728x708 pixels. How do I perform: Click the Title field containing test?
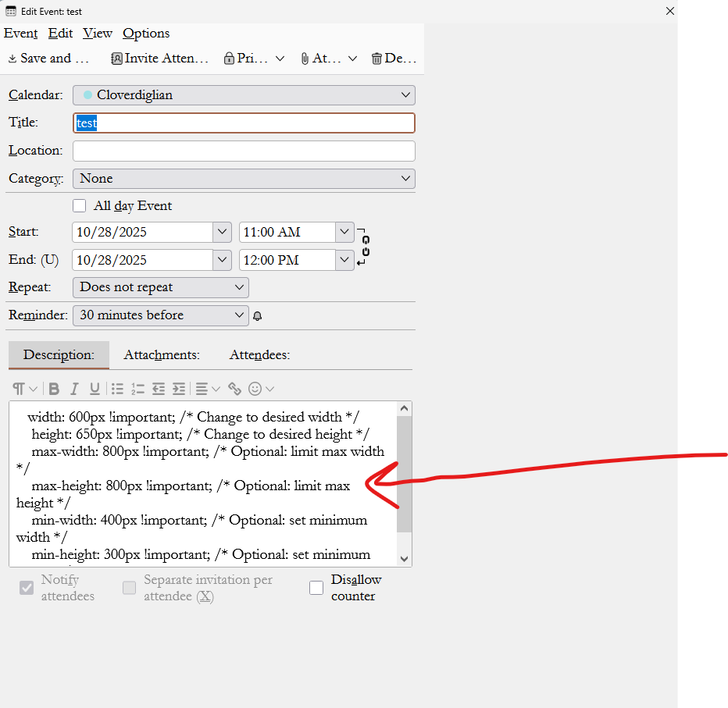click(244, 123)
